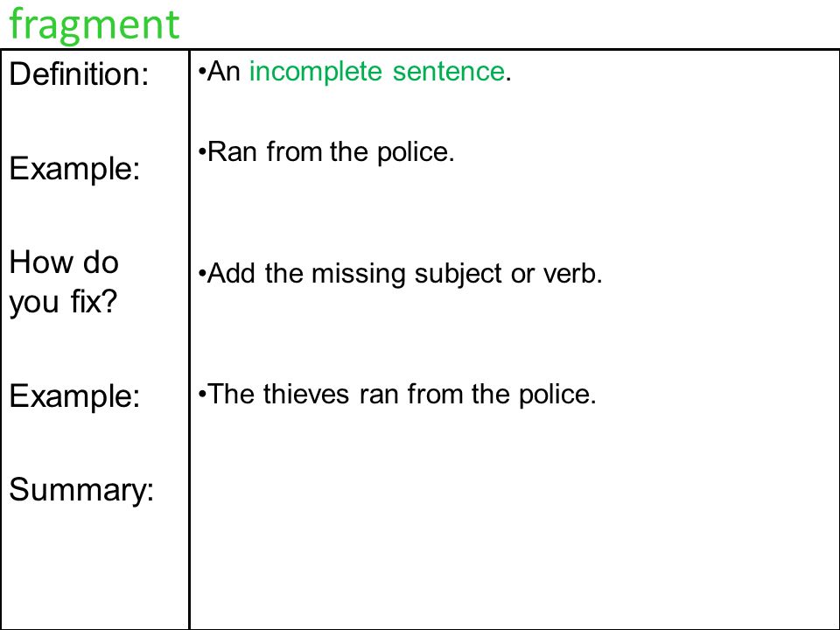Click the first 'Example:' label
840x630 pixels.
(74, 169)
